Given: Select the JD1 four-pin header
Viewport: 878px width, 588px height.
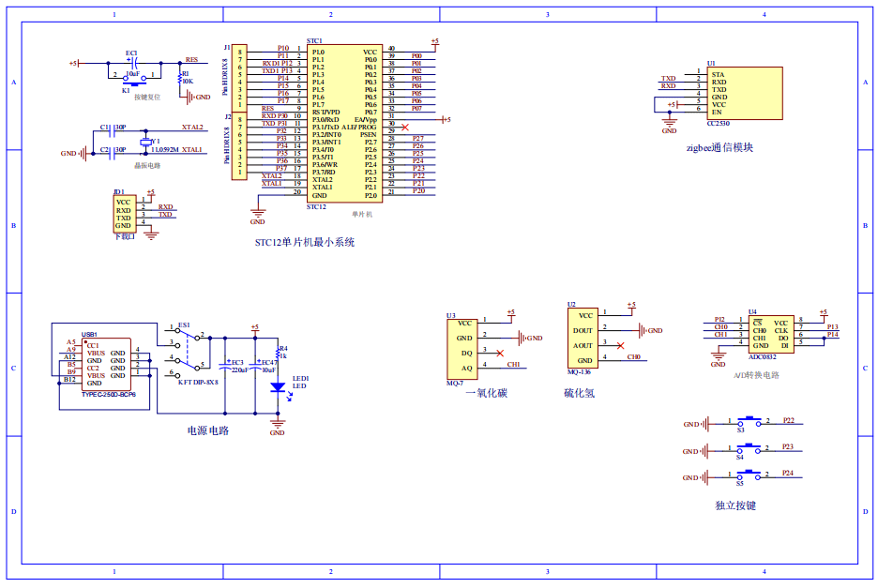Looking at the screenshot, I should point(123,214).
